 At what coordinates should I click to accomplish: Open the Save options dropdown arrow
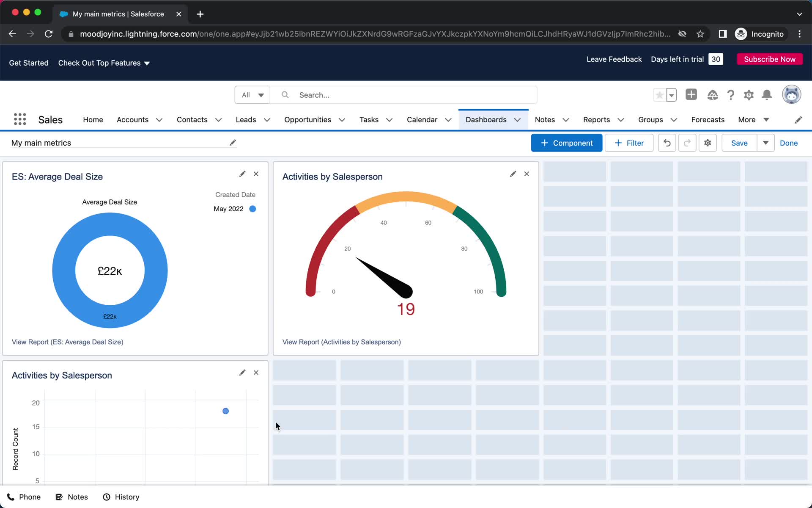765,143
